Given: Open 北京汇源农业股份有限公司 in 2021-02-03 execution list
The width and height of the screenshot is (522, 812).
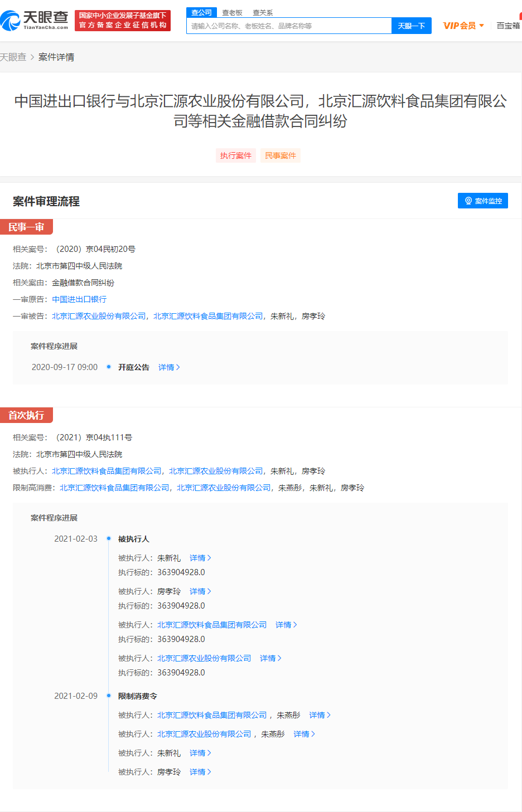Looking at the screenshot, I should coord(204,658).
